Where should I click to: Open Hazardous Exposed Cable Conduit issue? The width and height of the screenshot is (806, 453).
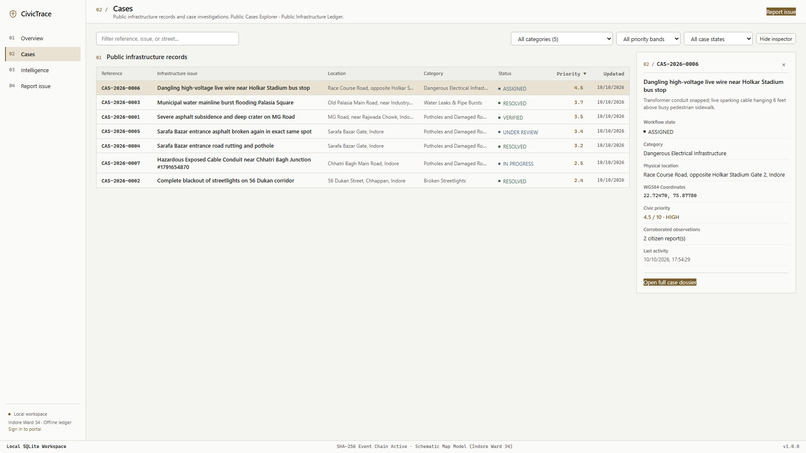234,163
